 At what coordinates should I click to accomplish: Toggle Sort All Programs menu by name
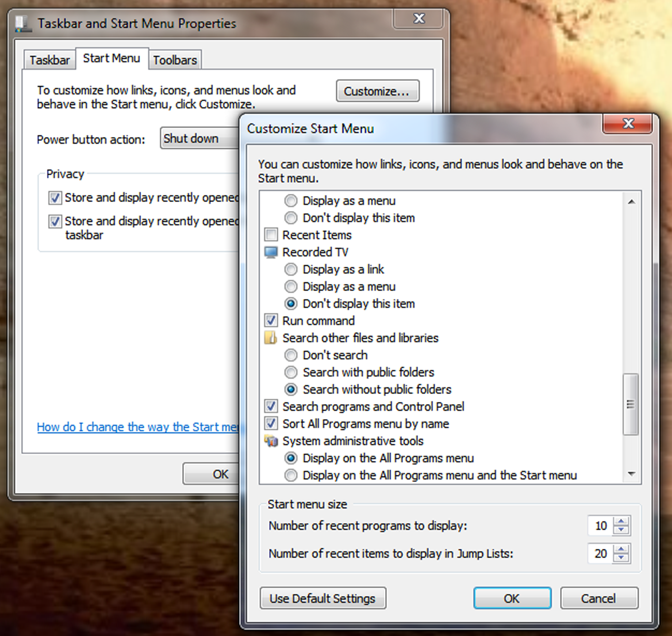pos(271,424)
